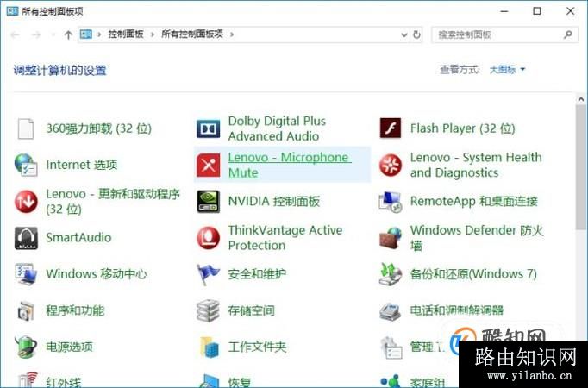
Task: Go forward with the forward arrow
Action: click(36, 34)
